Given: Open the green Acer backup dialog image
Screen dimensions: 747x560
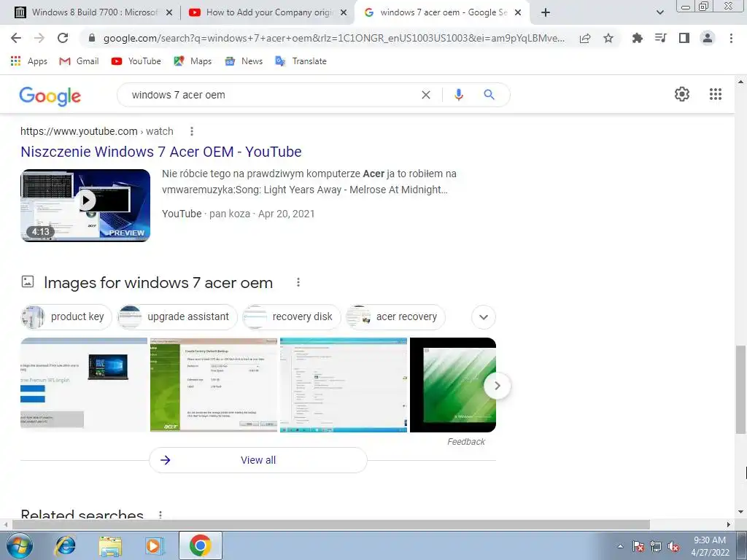Looking at the screenshot, I should 214,385.
